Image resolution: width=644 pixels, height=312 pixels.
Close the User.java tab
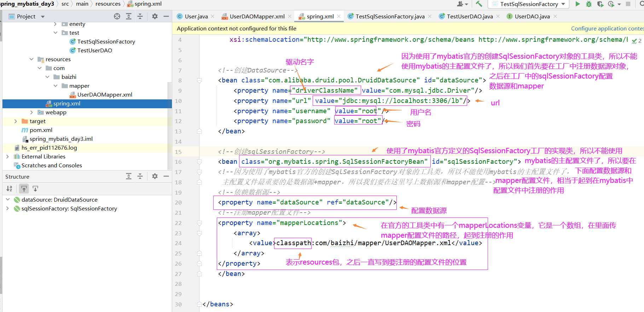click(213, 16)
